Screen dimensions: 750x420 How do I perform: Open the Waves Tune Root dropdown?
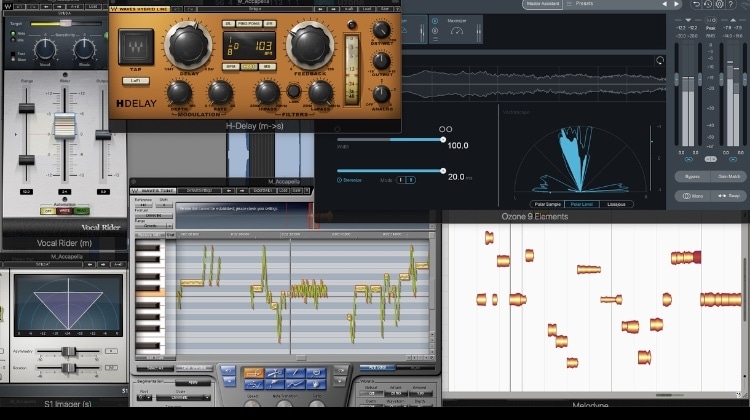[144, 398]
